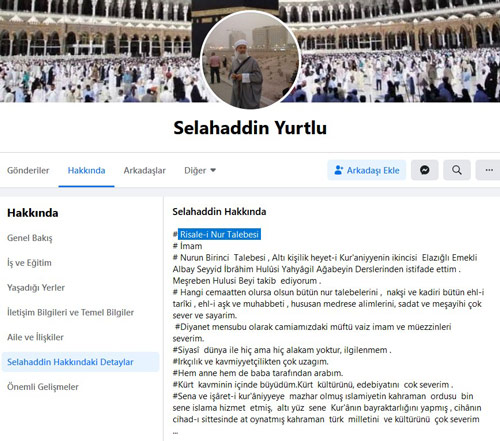Go to the Arkadaşlar tab

click(x=144, y=170)
